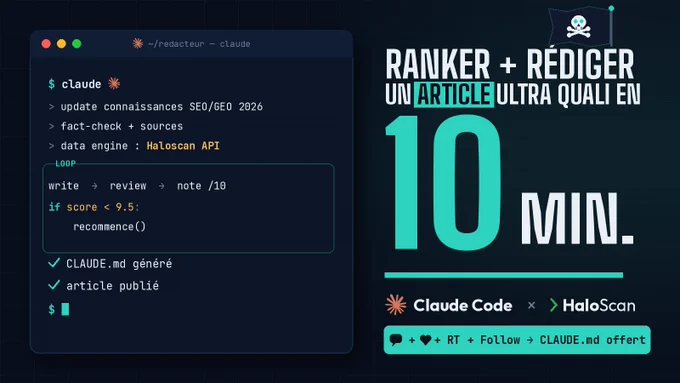Click the 'LOOP' box label
Image resolution: width=680 pixels, height=383 pixels.
point(65,164)
